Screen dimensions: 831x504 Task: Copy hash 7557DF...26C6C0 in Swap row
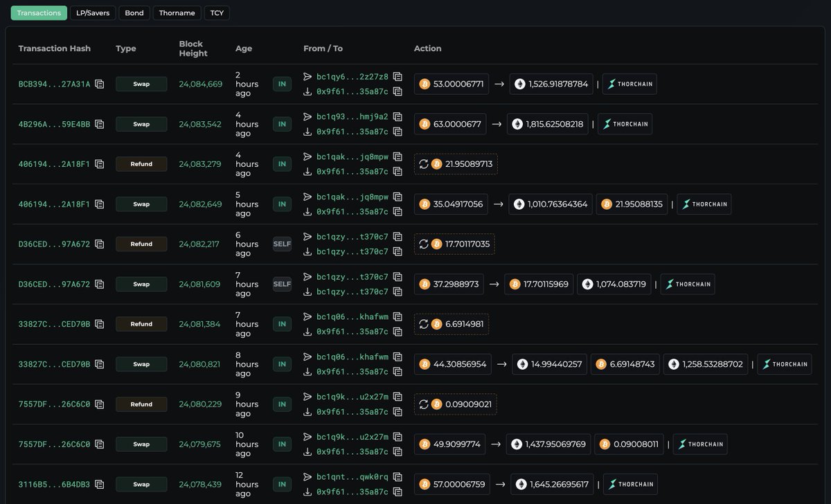point(100,444)
